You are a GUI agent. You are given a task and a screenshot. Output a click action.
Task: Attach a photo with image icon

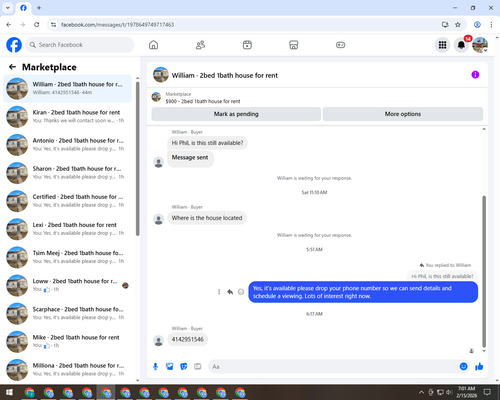coord(170,367)
